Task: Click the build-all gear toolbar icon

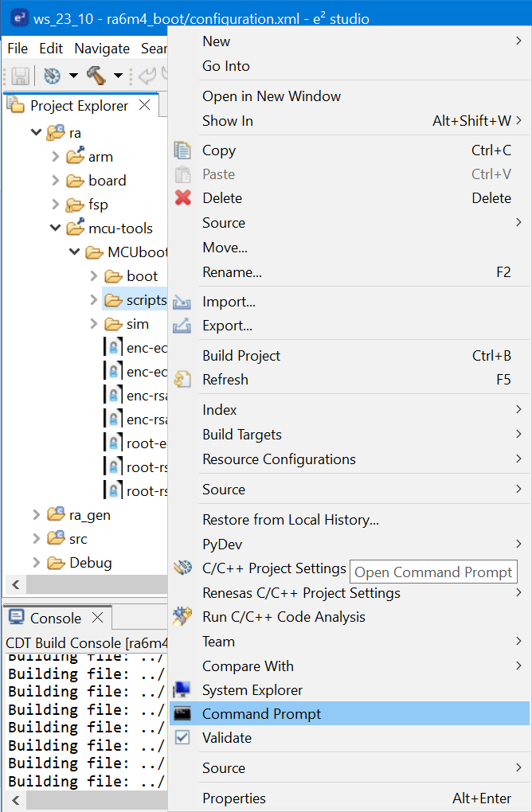Action: [x=52, y=76]
